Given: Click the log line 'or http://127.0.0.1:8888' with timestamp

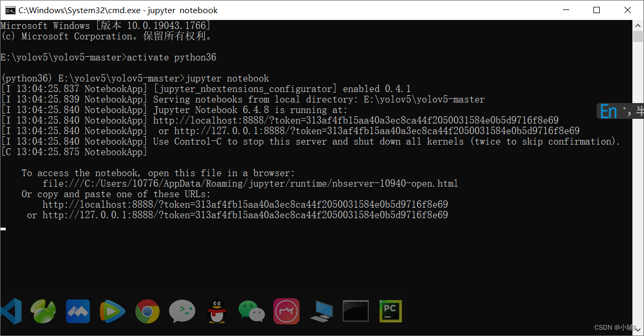Looking at the screenshot, I should 290,131.
